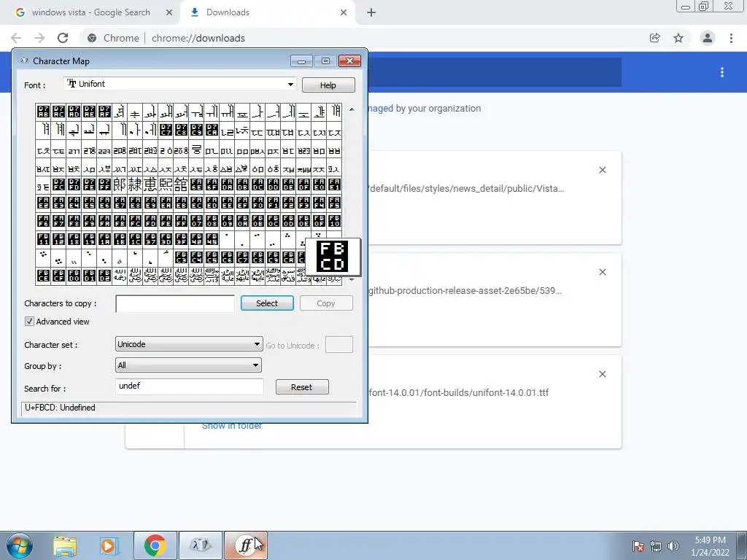The height and width of the screenshot is (560, 747).
Task: Close the Downloads tab
Action: (344, 13)
